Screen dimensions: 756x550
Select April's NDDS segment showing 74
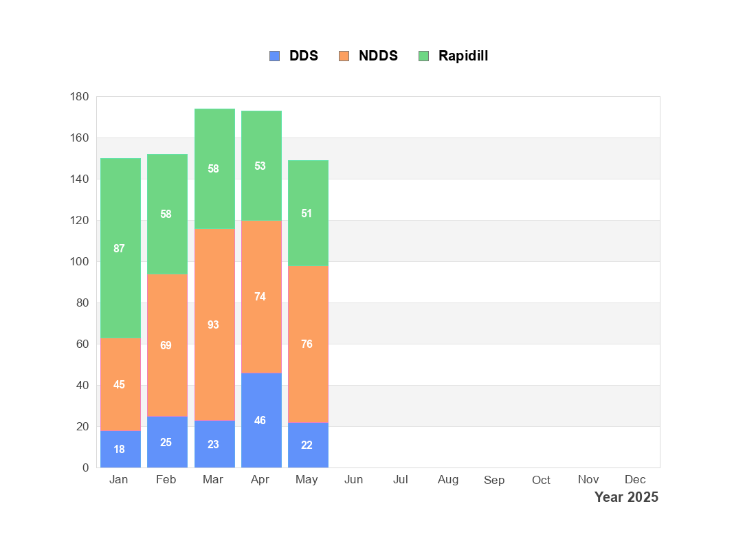coord(261,297)
